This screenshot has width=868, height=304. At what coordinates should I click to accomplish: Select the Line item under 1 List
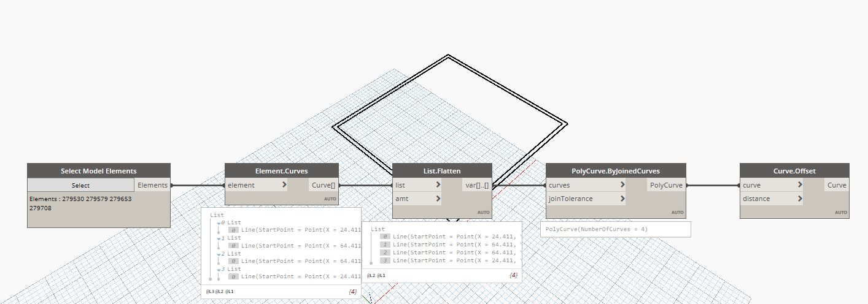295,246
